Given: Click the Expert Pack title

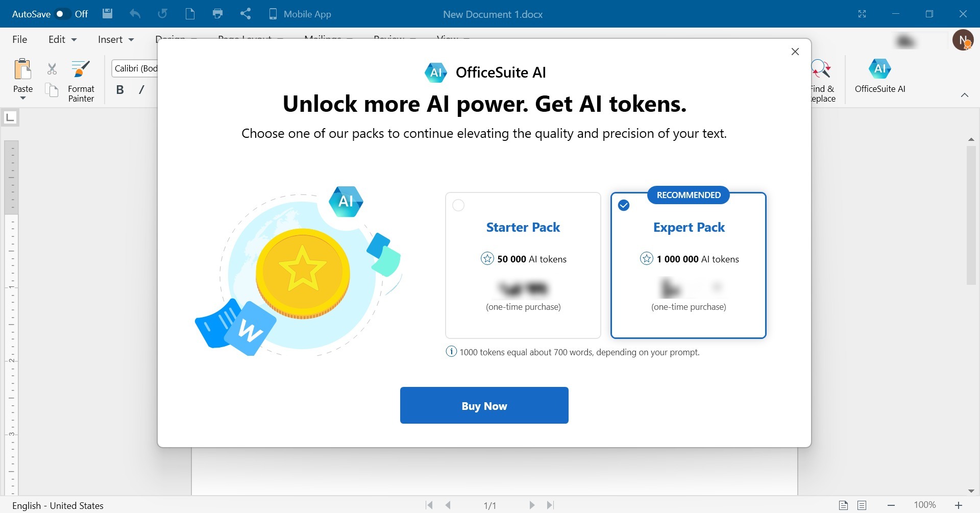Looking at the screenshot, I should [x=689, y=227].
